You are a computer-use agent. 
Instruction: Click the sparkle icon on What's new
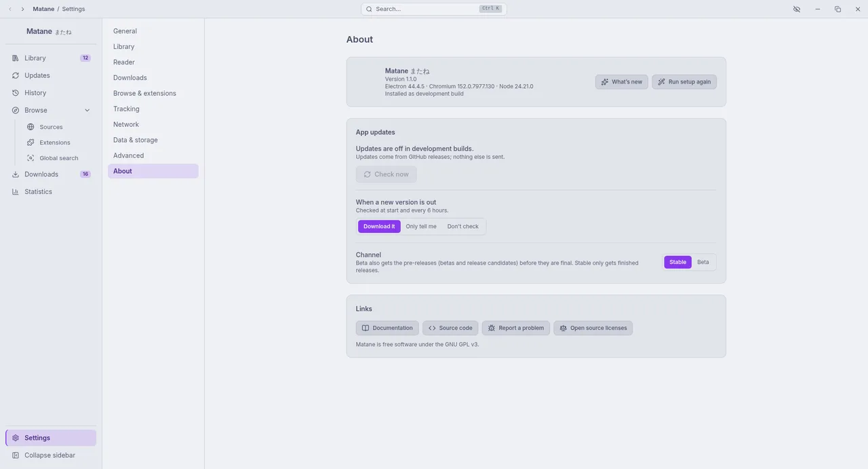point(605,81)
